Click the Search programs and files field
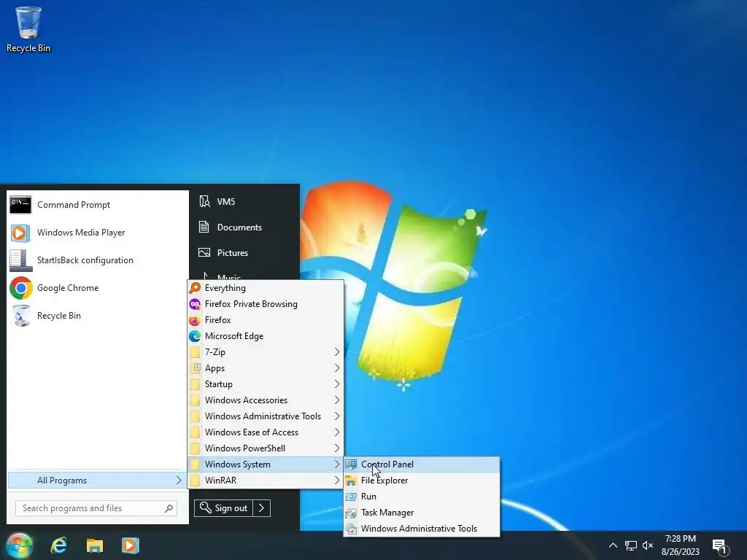747x560 pixels. pos(96,508)
